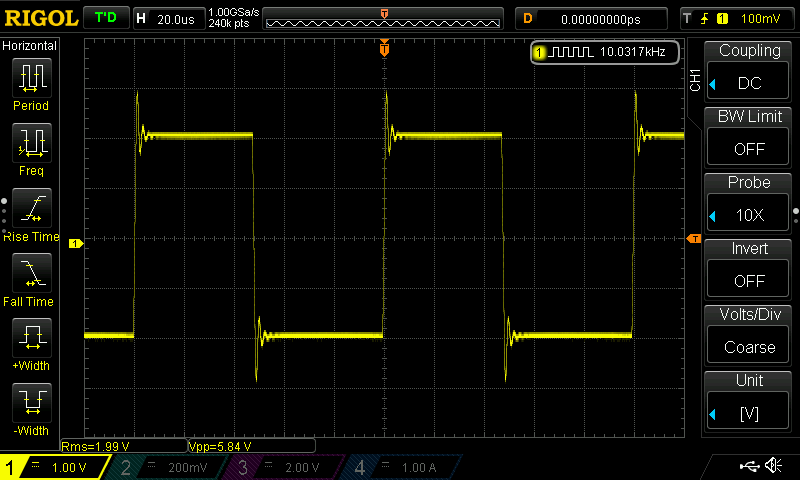Click the USB connection status icon
This screenshot has height=480, width=800.
pos(748,466)
